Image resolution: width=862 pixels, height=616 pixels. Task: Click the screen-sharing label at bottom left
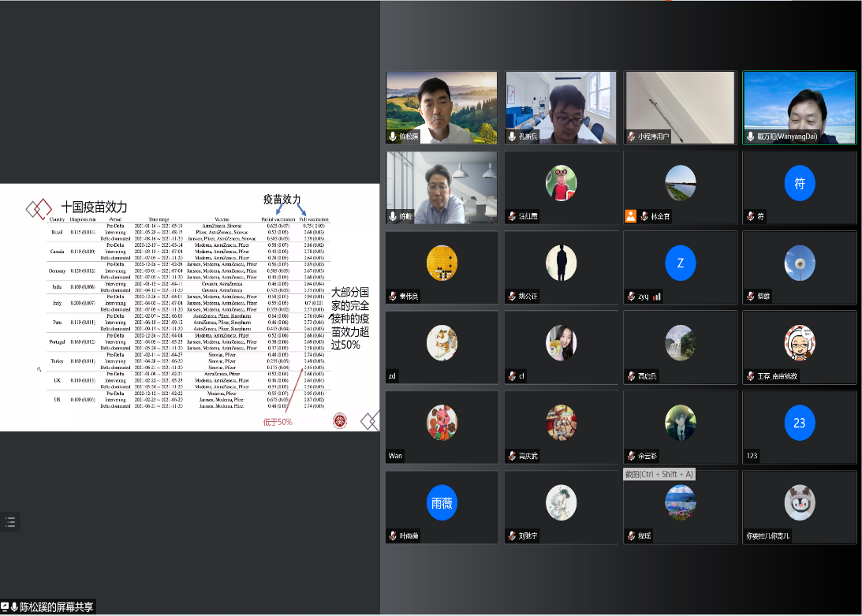pos(49,607)
